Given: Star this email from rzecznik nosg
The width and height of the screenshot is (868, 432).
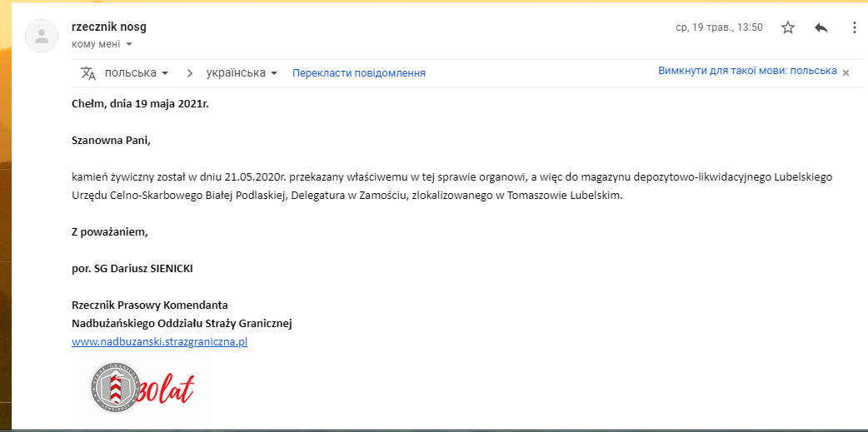Looking at the screenshot, I should 788,27.
